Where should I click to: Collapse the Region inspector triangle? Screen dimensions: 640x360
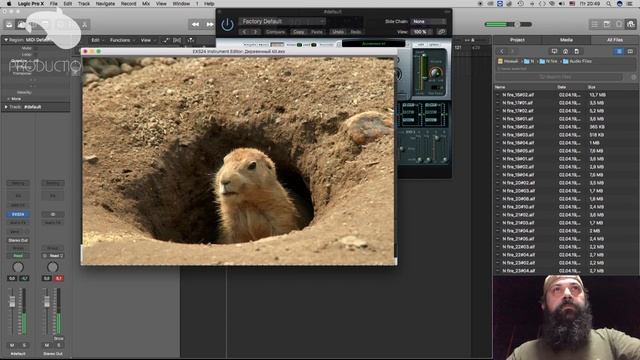[6, 40]
